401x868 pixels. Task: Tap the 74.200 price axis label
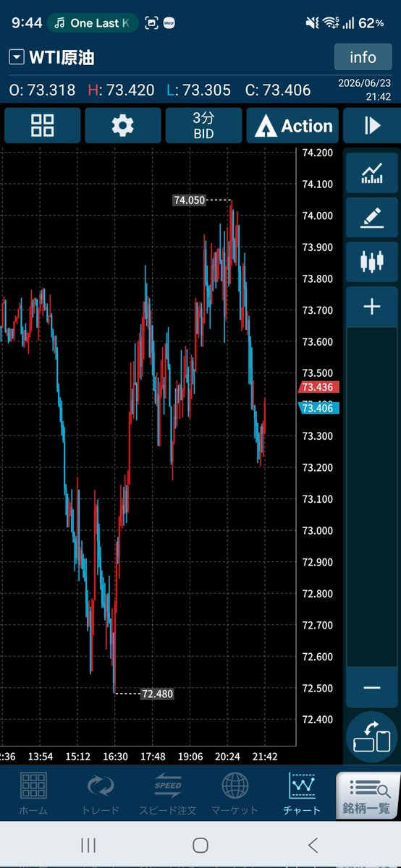coord(317,153)
